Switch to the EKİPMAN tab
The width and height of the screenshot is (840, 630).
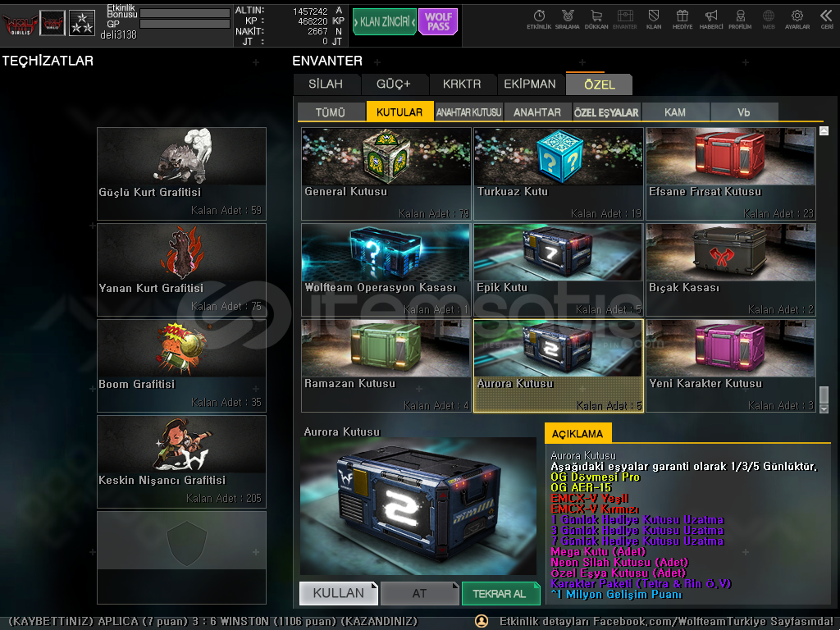point(530,84)
